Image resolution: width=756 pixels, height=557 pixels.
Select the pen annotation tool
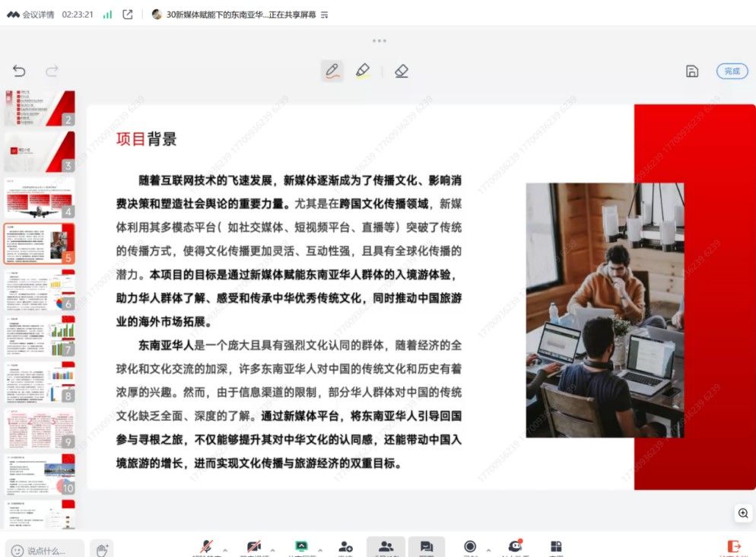tap(332, 71)
